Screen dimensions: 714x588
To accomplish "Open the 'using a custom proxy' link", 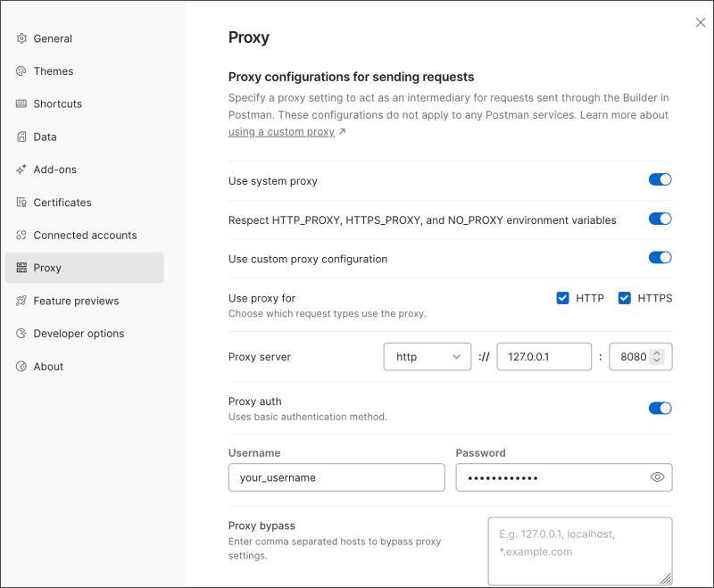I will point(282,132).
